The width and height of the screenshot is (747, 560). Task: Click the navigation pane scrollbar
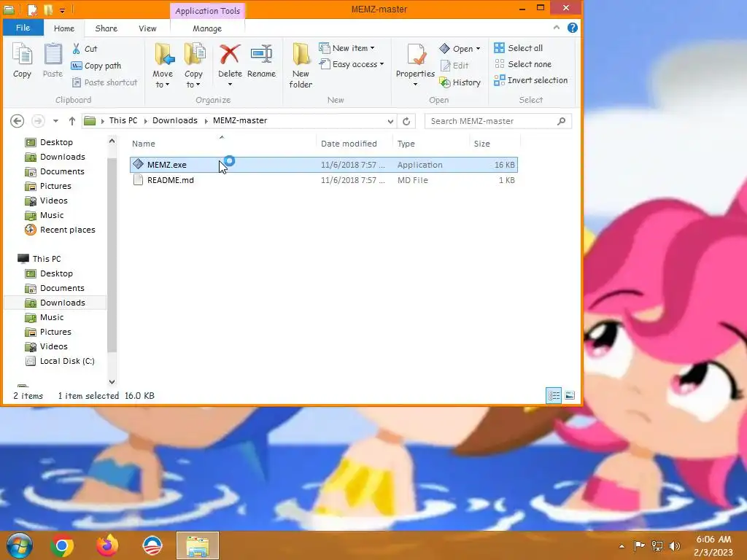point(112,254)
